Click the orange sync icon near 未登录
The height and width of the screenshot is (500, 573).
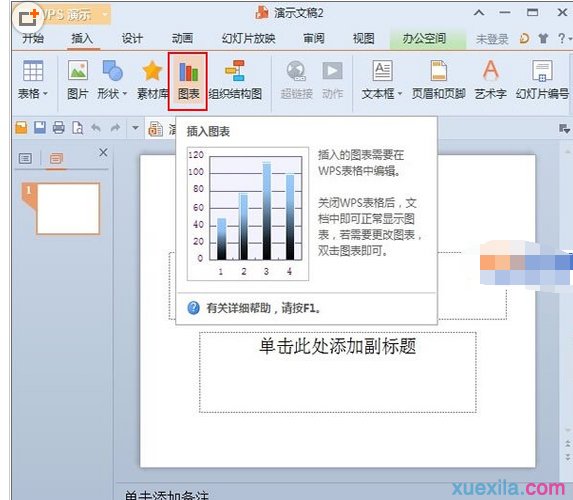pos(524,38)
